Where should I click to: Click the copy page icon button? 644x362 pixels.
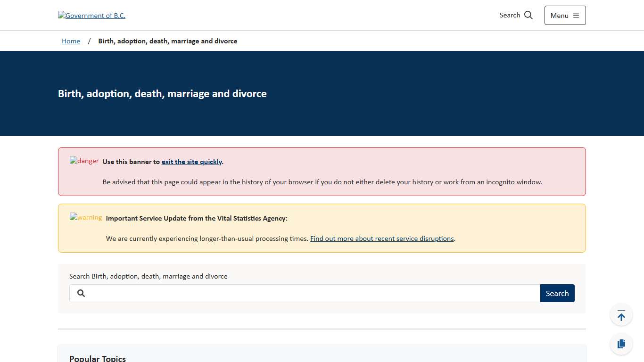(x=621, y=344)
